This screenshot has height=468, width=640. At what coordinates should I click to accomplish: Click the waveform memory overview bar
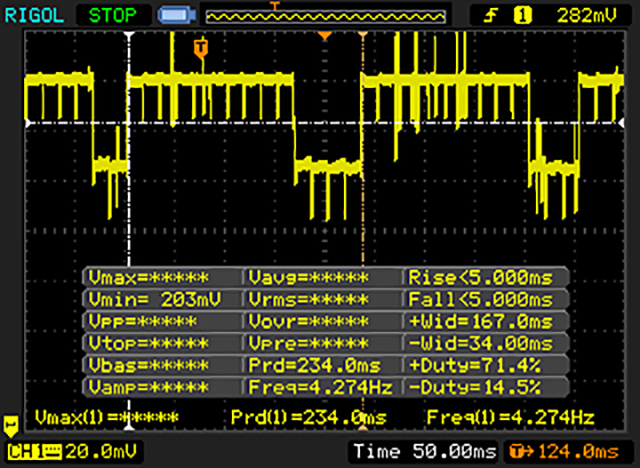[325, 16]
